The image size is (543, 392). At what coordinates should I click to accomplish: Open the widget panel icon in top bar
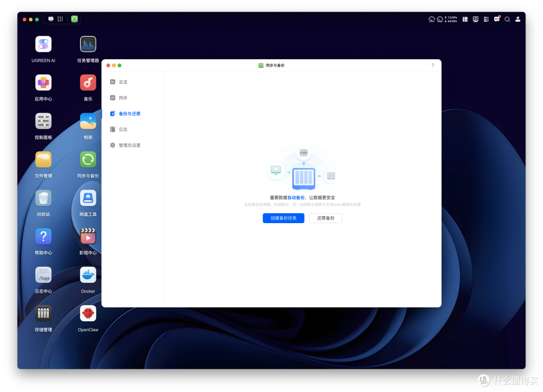click(x=465, y=20)
